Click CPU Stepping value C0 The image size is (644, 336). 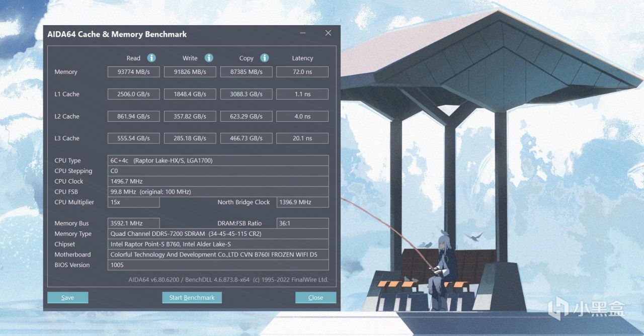point(218,171)
